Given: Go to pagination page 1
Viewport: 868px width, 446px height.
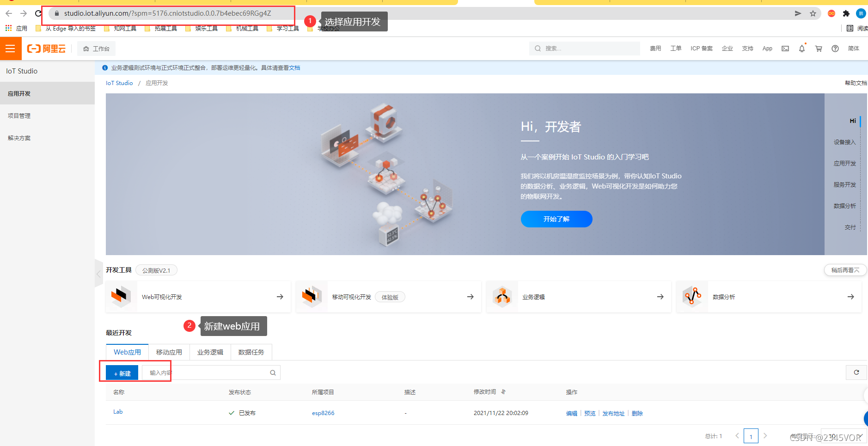Looking at the screenshot, I should coord(751,436).
